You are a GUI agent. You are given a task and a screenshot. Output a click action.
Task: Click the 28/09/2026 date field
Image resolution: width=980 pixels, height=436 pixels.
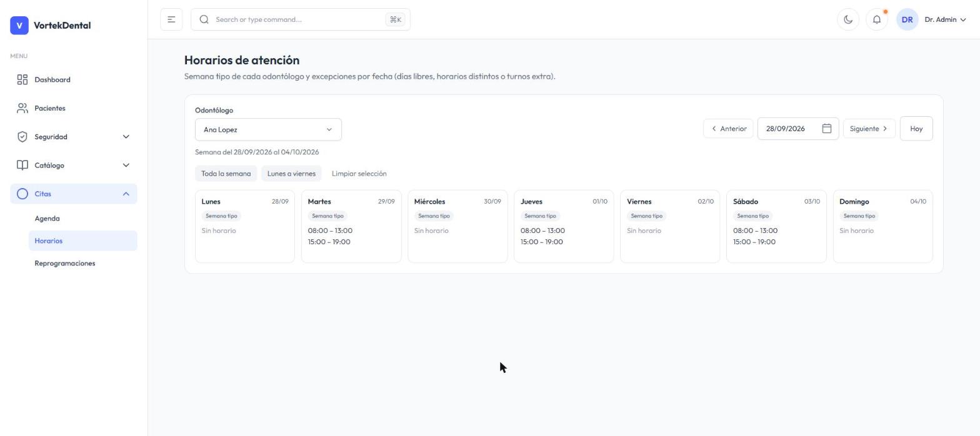click(x=798, y=129)
